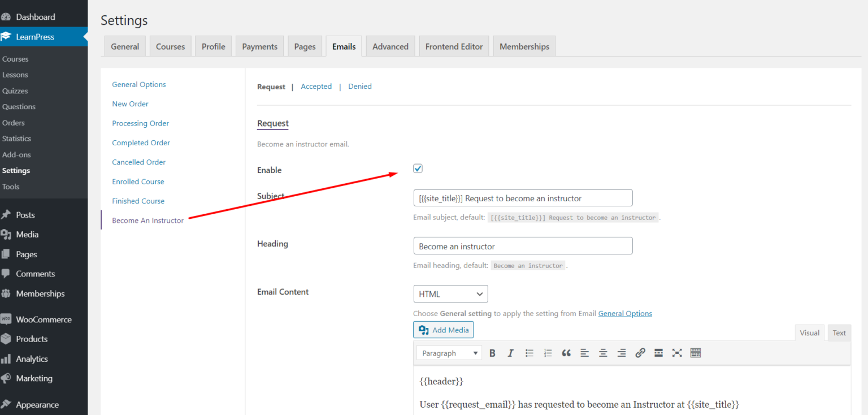Apply italic formatting
The height and width of the screenshot is (415, 868).
(510, 352)
